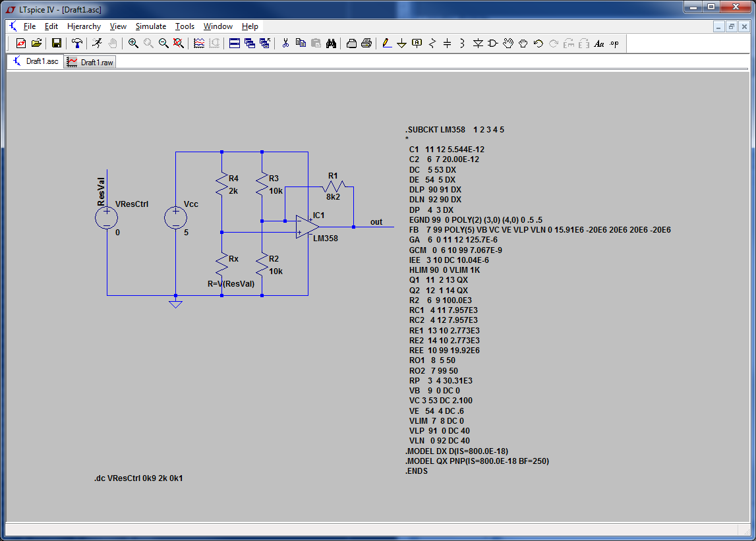Image resolution: width=756 pixels, height=541 pixels.
Task: Click the VResCtrl voltage source symbol
Action: tap(107, 217)
